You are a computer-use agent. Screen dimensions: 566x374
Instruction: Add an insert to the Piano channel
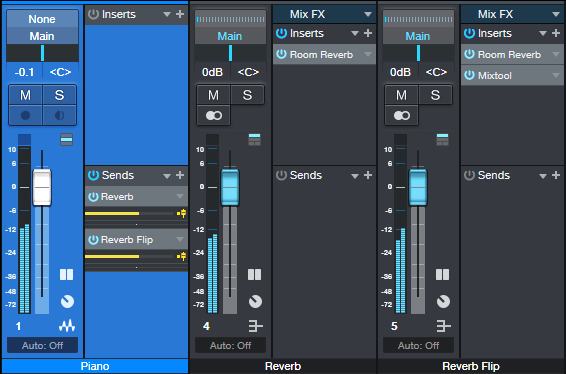[x=180, y=14]
